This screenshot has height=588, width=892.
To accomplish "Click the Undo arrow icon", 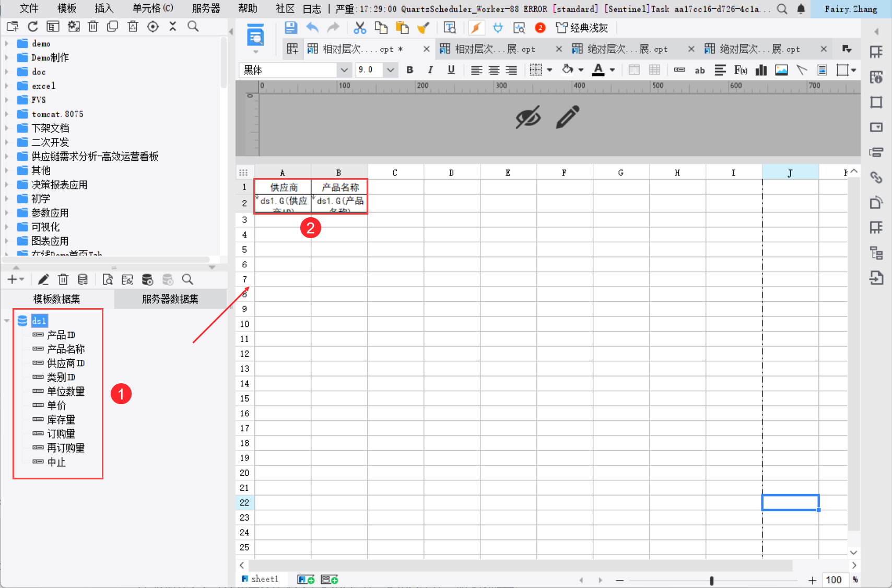I will coord(312,28).
